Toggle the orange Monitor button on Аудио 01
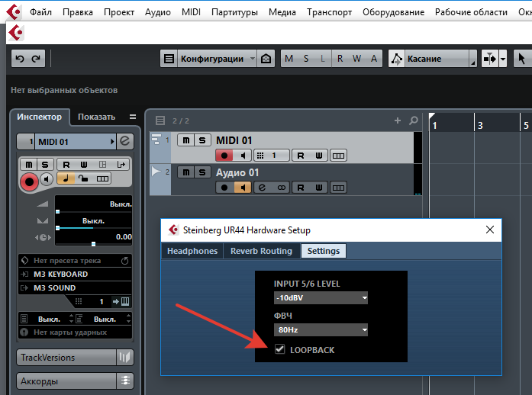 point(243,188)
